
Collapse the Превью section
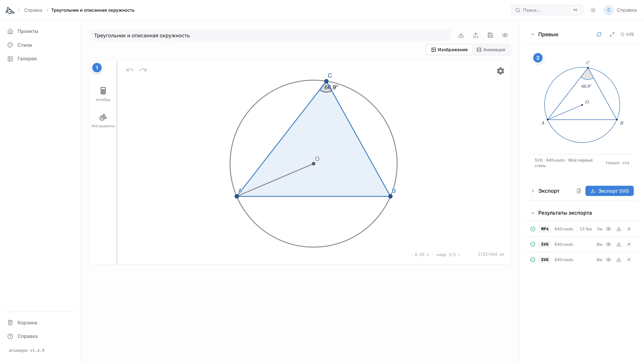pos(533,35)
